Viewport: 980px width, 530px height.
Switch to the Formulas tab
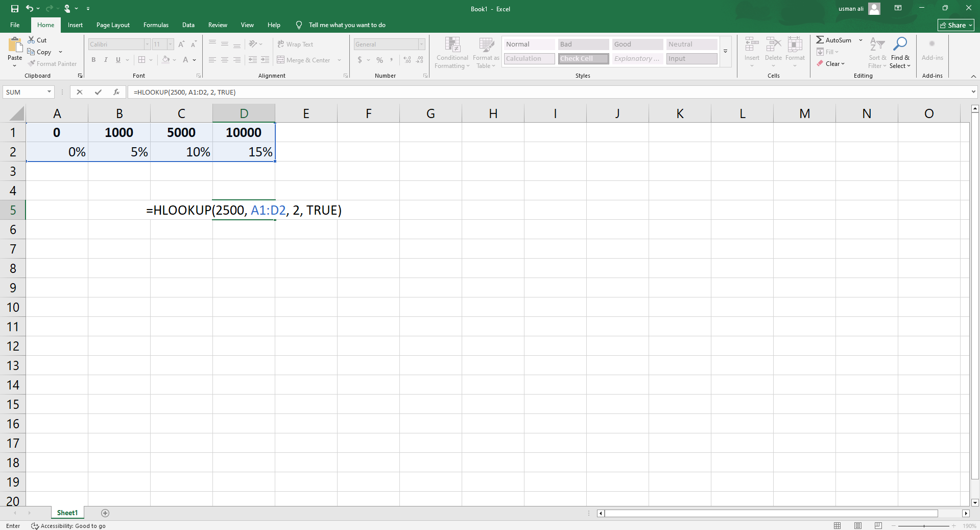[x=156, y=25]
